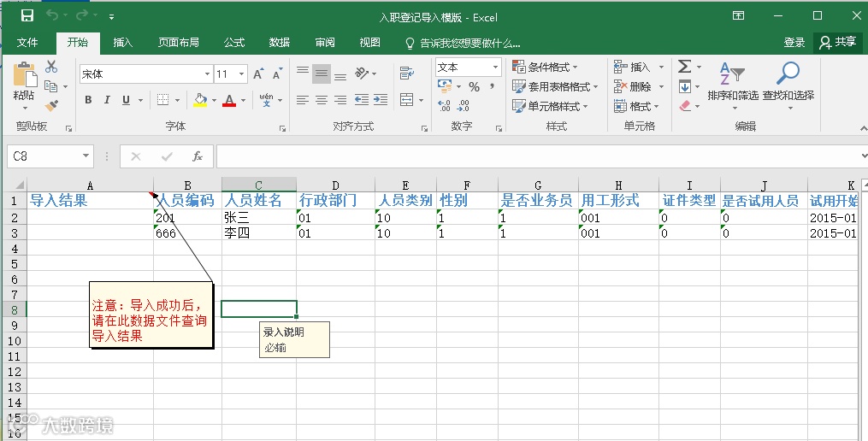
Task: Center cell text horizontally
Action: pyautogui.click(x=321, y=100)
